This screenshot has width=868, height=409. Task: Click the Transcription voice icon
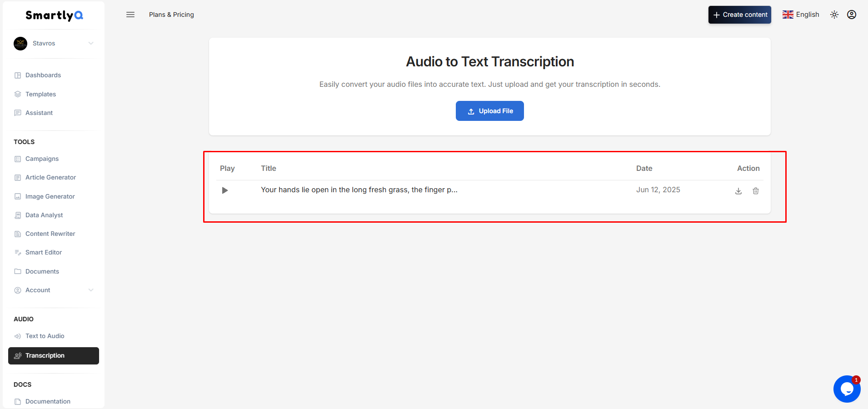point(18,356)
